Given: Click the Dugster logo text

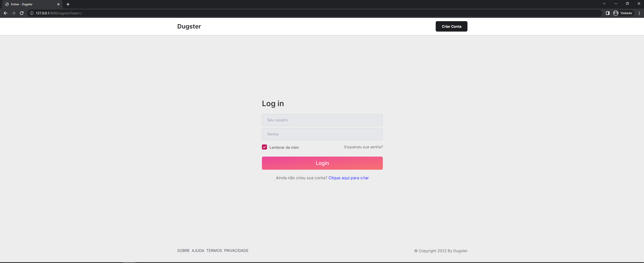Looking at the screenshot, I should pos(189,26).
